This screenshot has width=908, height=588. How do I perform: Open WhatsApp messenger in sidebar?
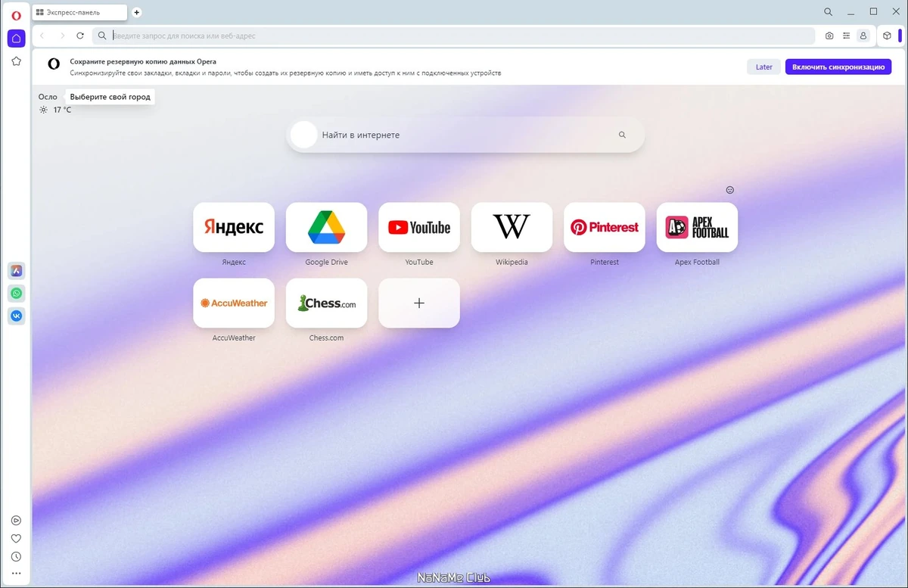tap(16, 294)
